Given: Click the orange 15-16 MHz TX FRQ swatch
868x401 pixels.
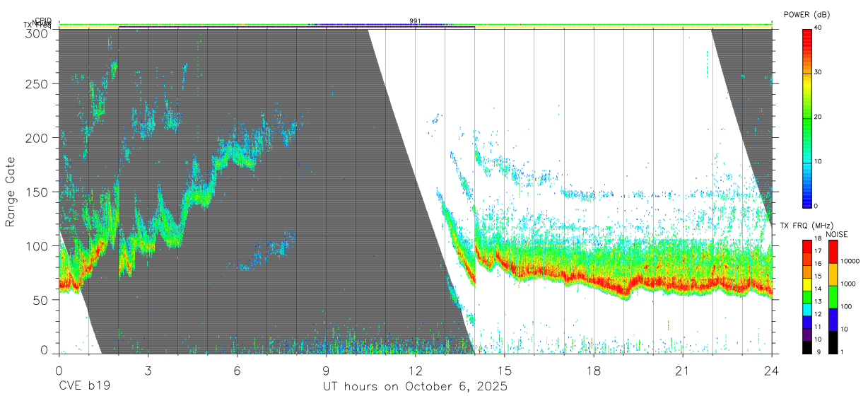Looking at the screenshot, I should [x=807, y=272].
